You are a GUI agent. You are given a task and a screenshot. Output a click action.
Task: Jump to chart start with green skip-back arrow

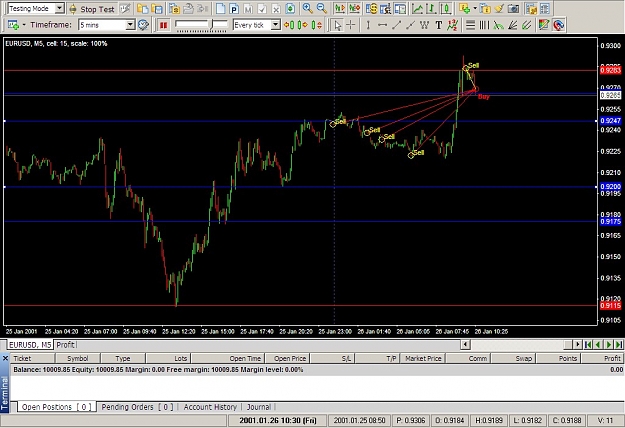click(588, 345)
